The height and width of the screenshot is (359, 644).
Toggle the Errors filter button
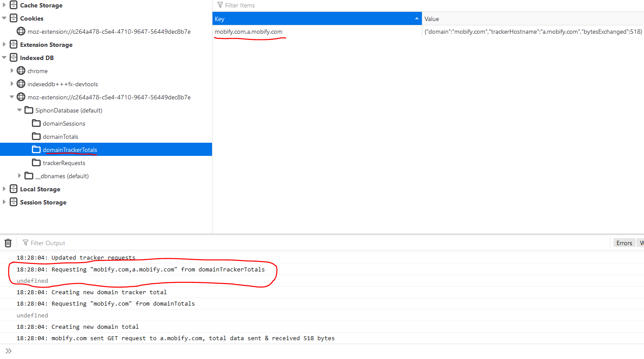tap(624, 243)
